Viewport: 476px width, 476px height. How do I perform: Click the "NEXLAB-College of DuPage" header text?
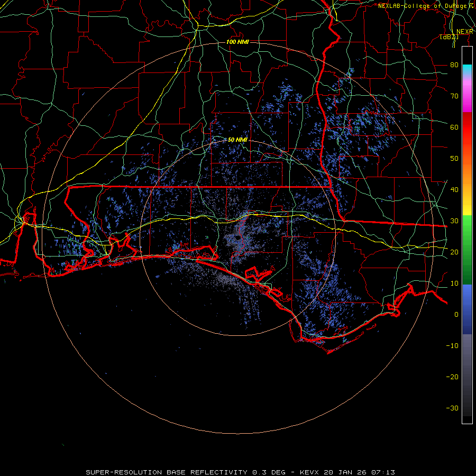tap(423, 6)
